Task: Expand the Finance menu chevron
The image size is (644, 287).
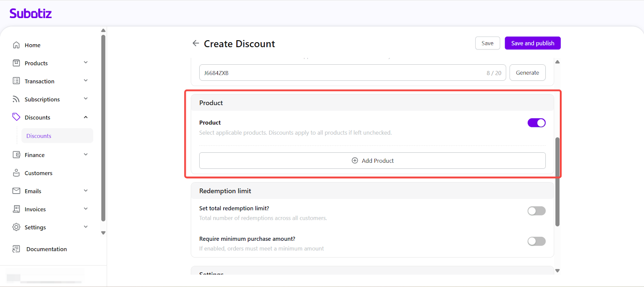Action: (x=86, y=155)
